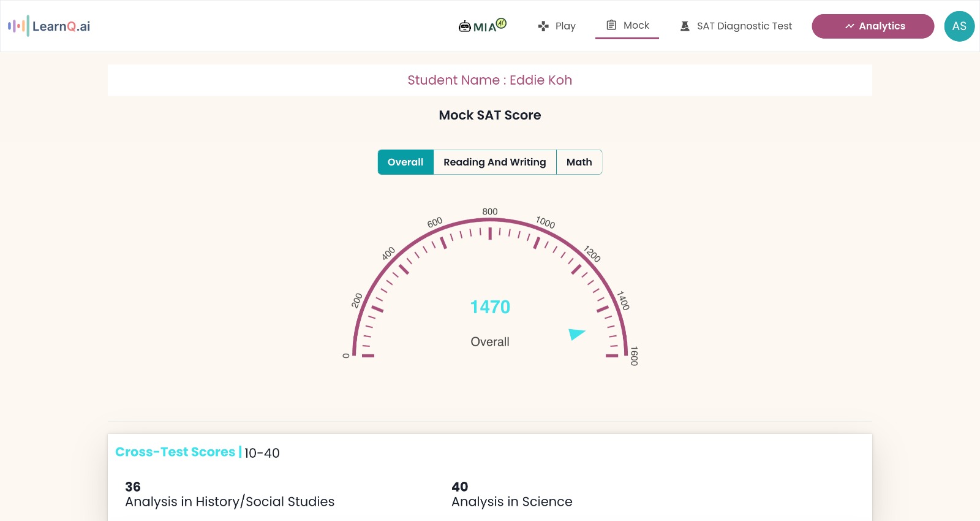Open the Play menu item
The height and width of the screenshot is (521, 980).
[x=565, y=26]
